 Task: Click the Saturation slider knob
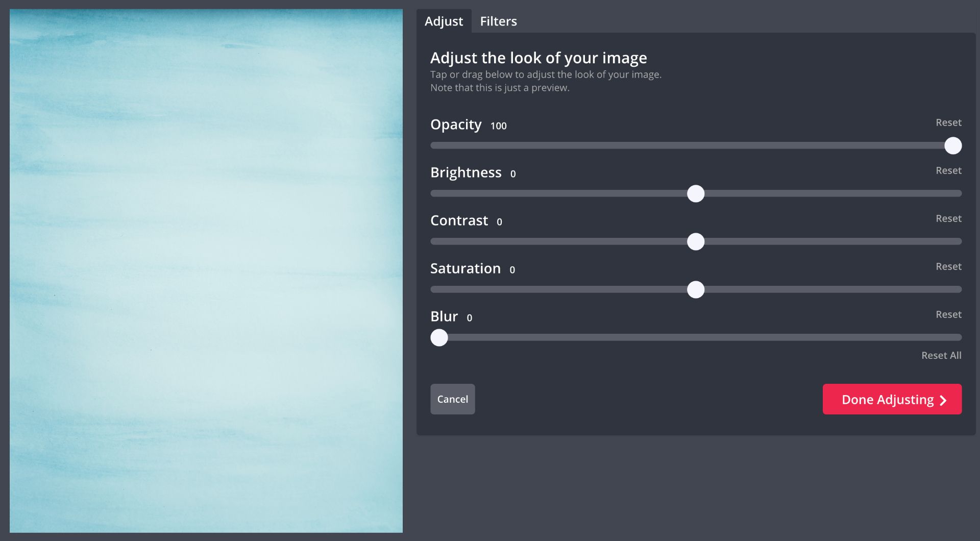[695, 290]
